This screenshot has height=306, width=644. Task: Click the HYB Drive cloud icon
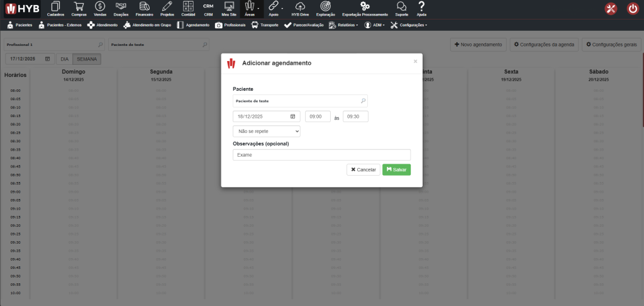[300, 7]
